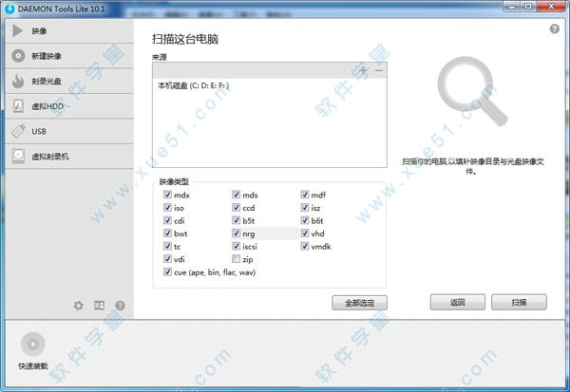Enable the zip image type

(x=236, y=259)
